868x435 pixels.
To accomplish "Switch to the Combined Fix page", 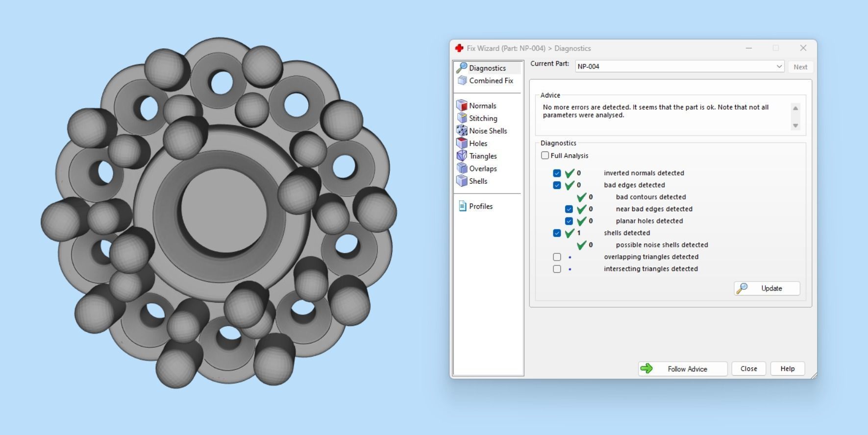I will coord(491,80).
